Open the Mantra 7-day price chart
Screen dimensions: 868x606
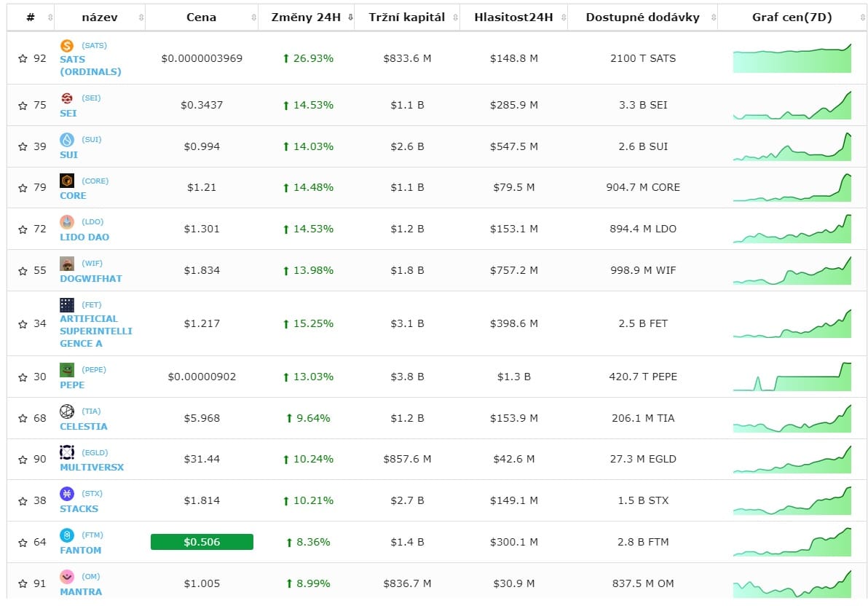[792, 583]
